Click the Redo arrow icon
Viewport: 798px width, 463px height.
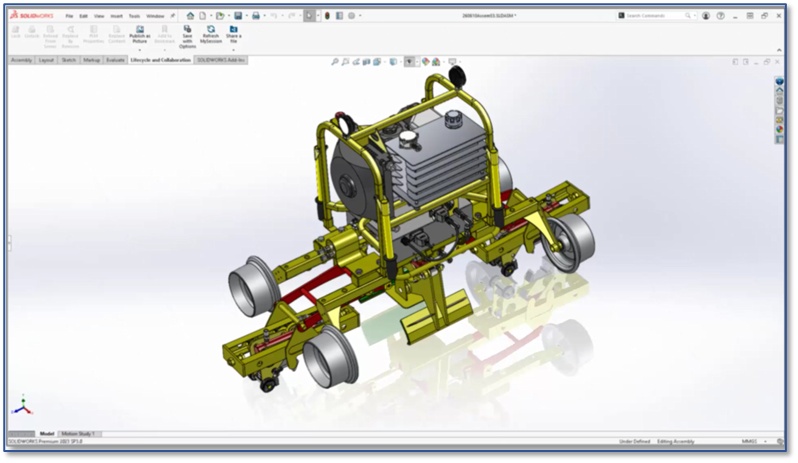pyautogui.click(x=292, y=16)
